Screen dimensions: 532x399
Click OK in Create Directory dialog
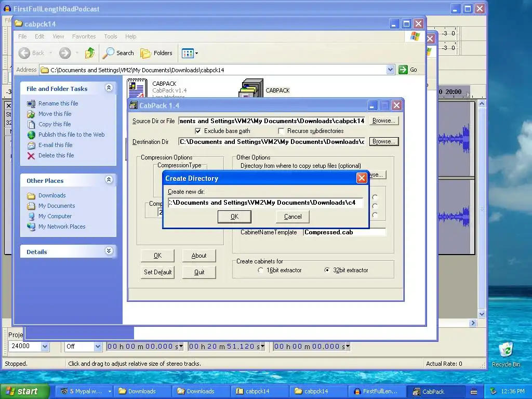tap(234, 217)
